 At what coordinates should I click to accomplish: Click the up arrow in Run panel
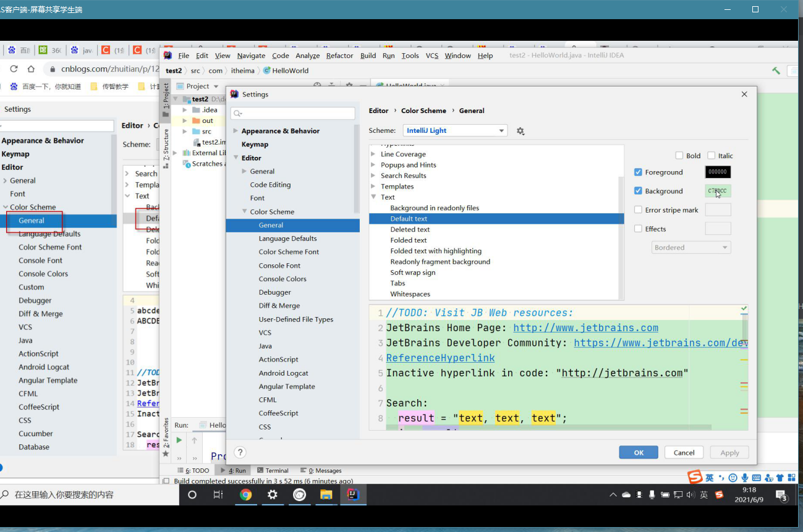[194, 440]
